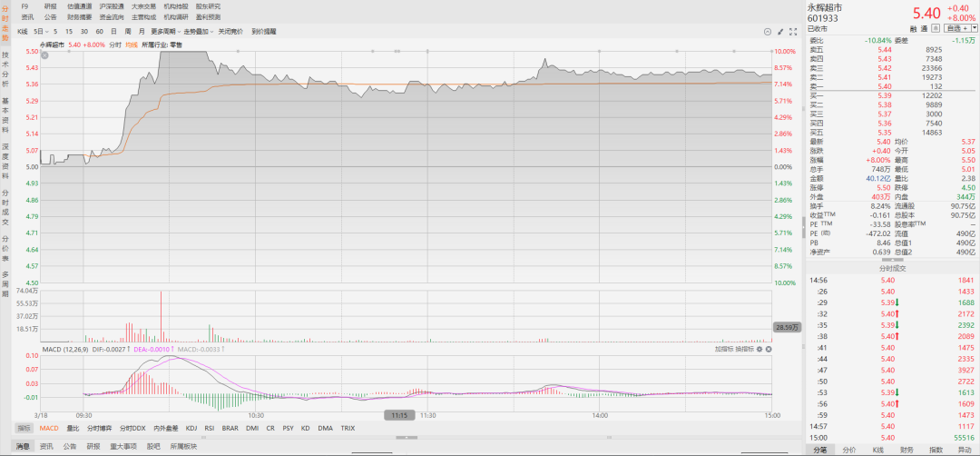Click the 换指标 change-indicator button
The height and width of the screenshot is (456, 980).
pyautogui.click(x=744, y=349)
